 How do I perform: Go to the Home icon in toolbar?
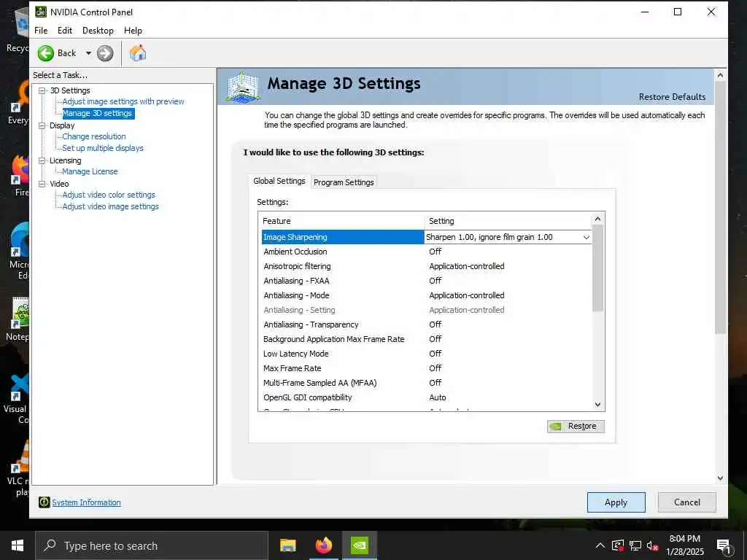138,52
